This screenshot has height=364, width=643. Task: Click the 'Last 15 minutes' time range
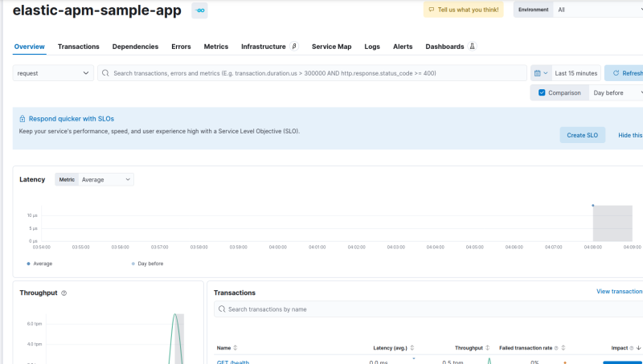575,73
